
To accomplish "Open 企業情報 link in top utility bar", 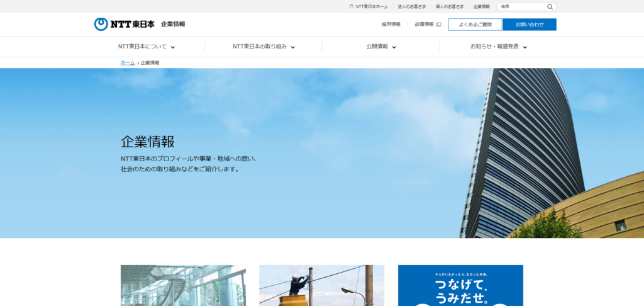I will 481,6.
